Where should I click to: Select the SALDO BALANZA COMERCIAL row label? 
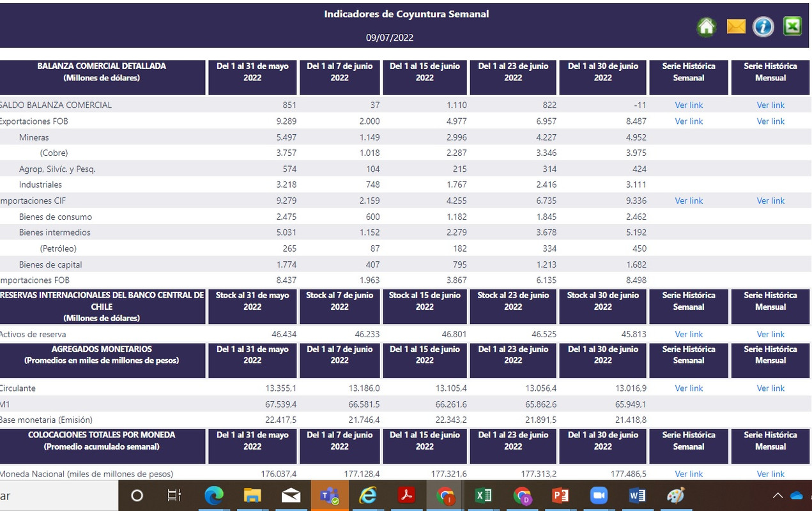tap(56, 105)
